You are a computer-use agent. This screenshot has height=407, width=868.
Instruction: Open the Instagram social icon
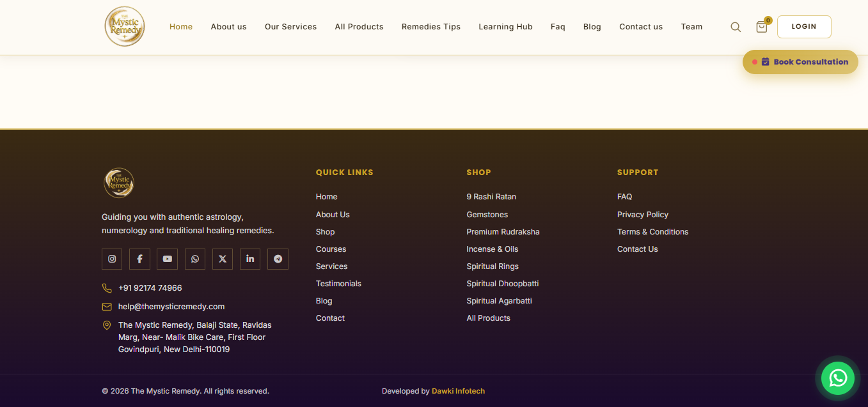coord(112,259)
